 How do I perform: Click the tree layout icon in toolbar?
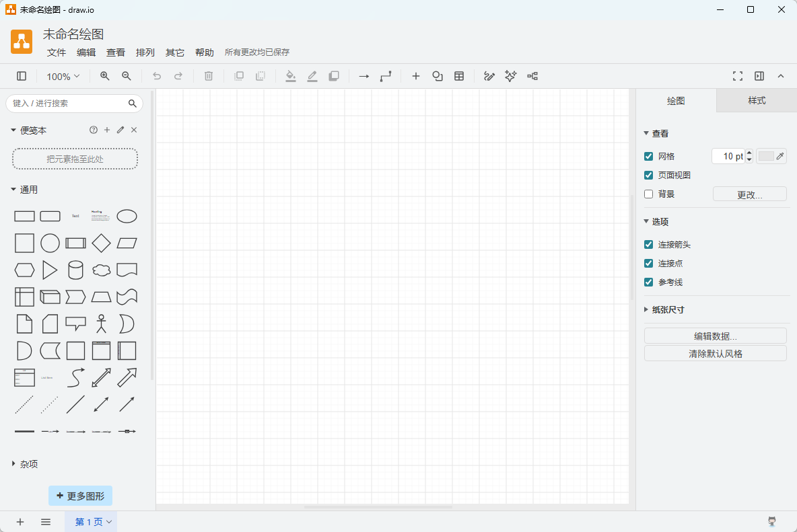[x=532, y=76]
